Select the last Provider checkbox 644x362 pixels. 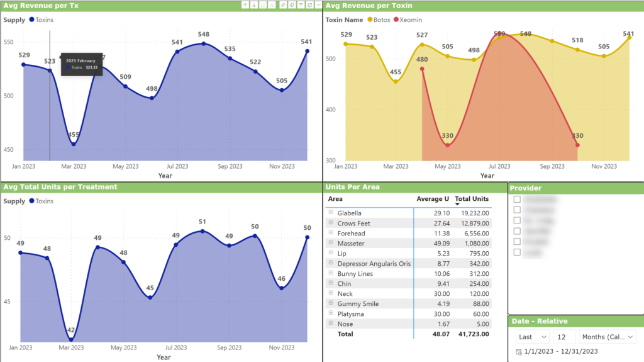[x=517, y=252]
